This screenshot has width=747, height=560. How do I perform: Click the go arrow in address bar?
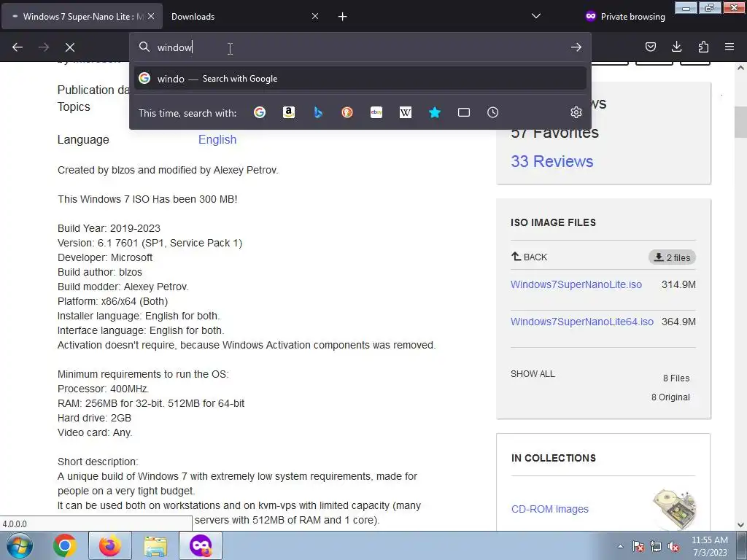tap(576, 47)
